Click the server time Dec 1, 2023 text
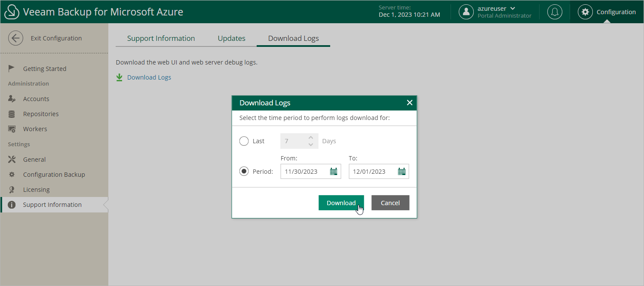Screen dimensions: 644x286 (x=409, y=15)
